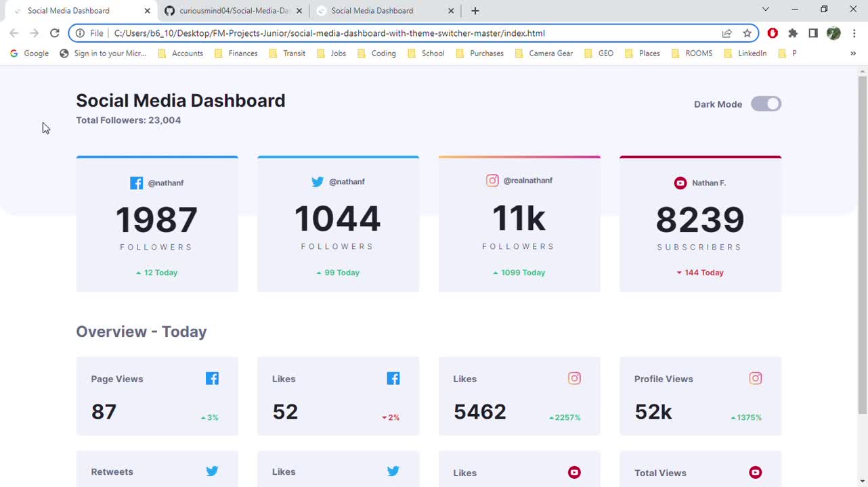This screenshot has width=868, height=487.
Task: Click the 2257% change value
Action: coord(565,417)
